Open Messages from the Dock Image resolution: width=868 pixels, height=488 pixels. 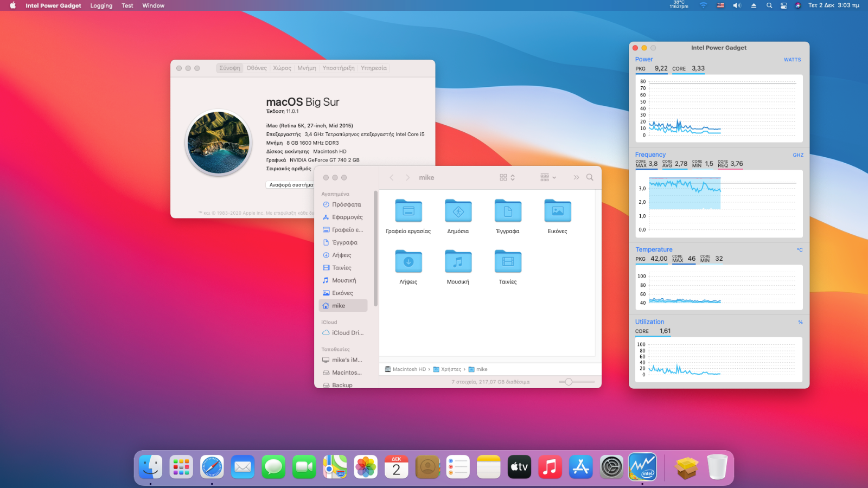[x=273, y=466]
